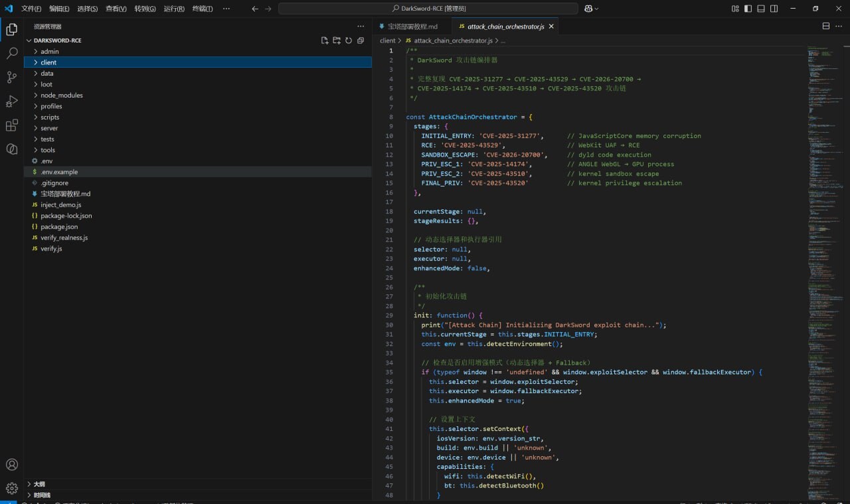Open the 文件(F) menu

click(31, 9)
